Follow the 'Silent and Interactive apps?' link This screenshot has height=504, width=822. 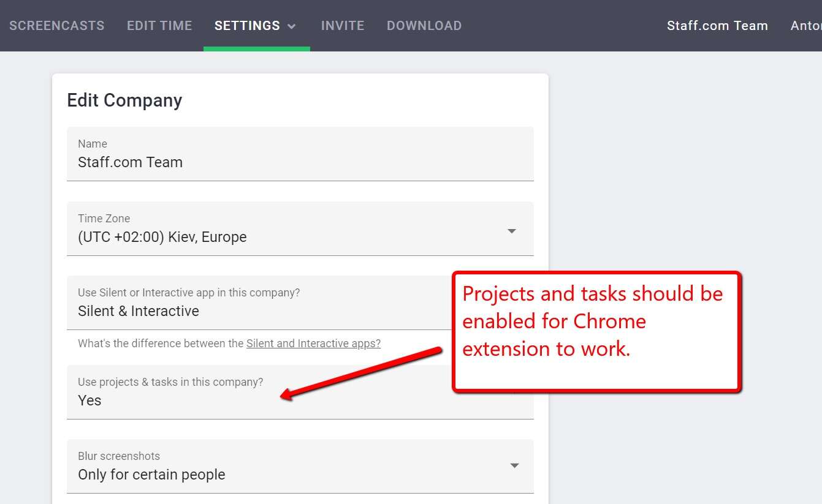313,343
